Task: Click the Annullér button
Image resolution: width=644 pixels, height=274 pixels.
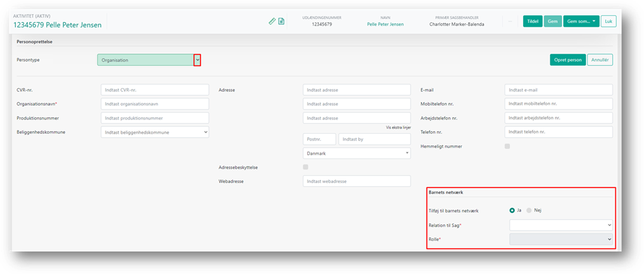Action: point(599,60)
